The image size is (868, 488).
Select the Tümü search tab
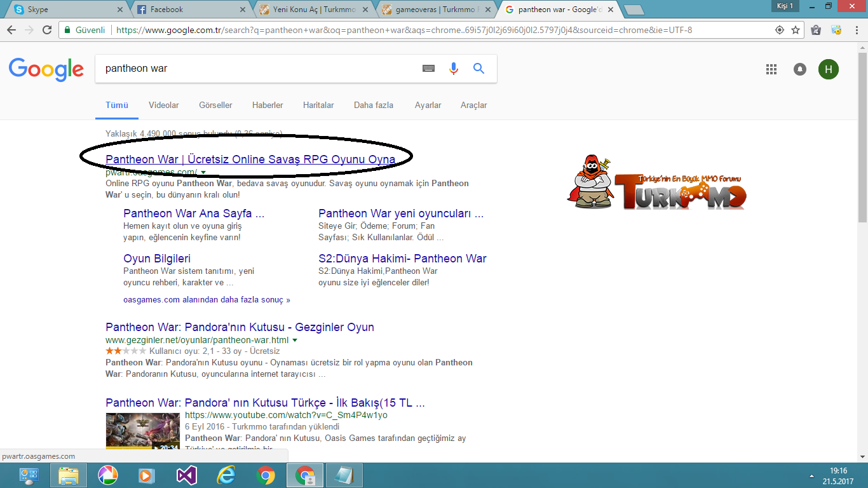tap(117, 105)
